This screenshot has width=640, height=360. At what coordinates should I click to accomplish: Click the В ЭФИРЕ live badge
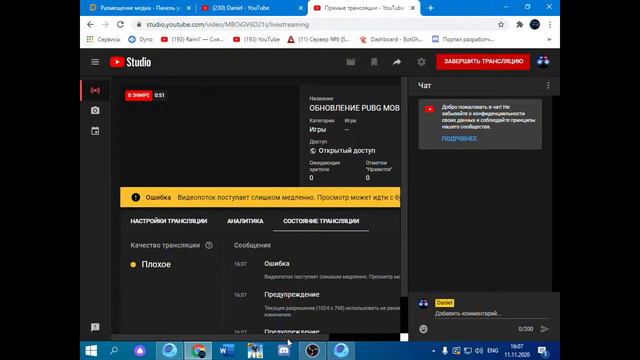[138, 95]
